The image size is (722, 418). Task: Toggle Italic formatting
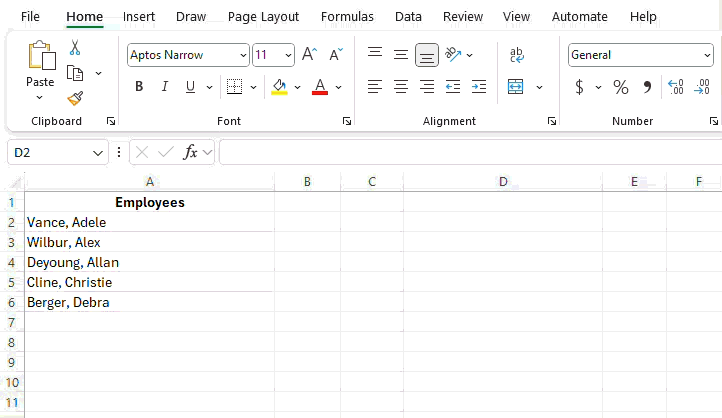click(164, 87)
